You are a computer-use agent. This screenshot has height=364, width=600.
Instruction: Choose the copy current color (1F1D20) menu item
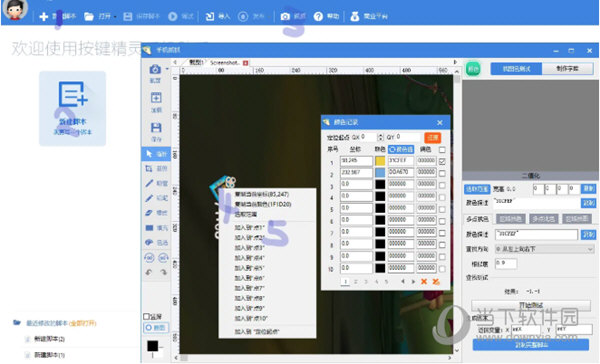[263, 204]
